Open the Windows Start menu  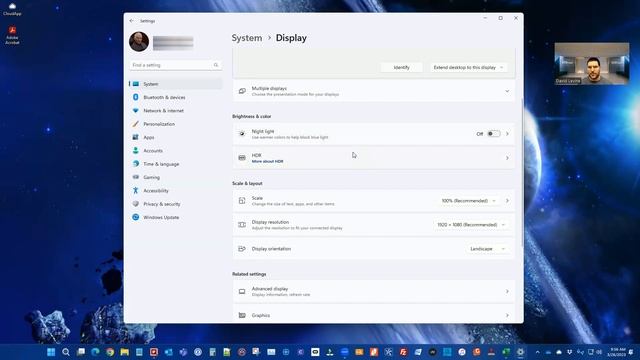[x=51, y=352]
